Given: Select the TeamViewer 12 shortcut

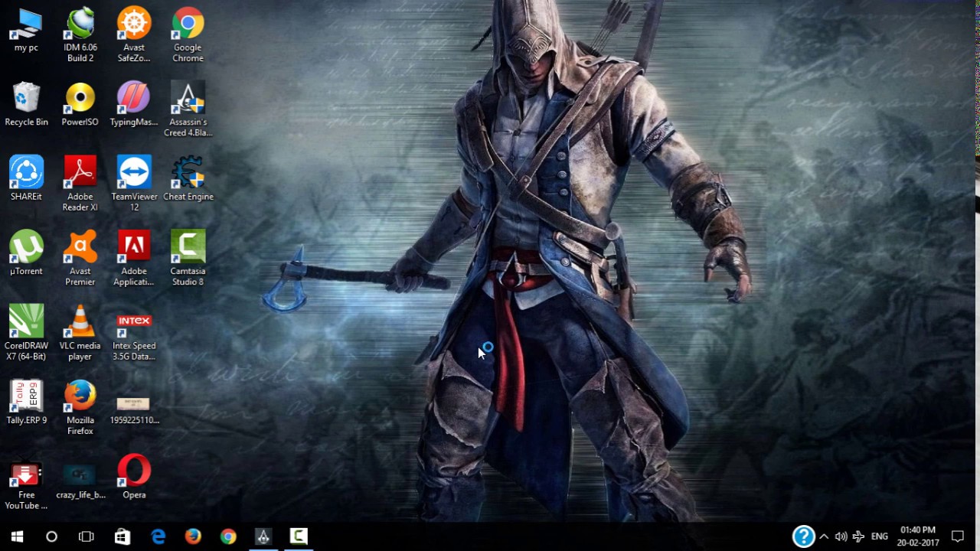Looking at the screenshot, I should (x=134, y=184).
